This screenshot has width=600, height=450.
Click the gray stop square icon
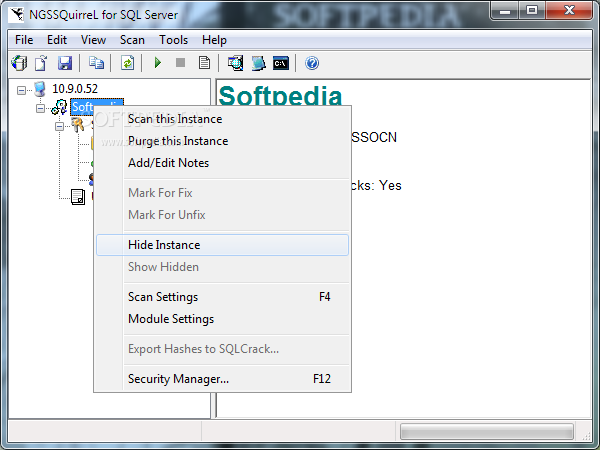tap(180, 62)
